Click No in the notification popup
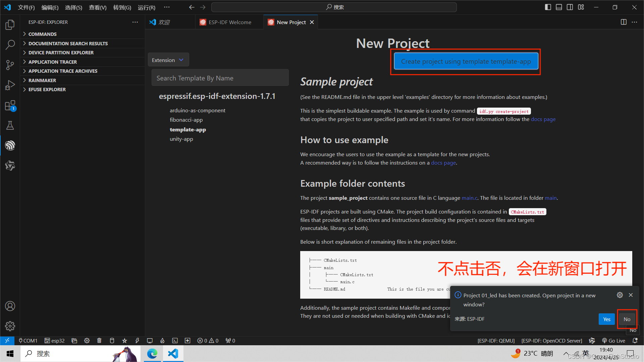 point(627,319)
